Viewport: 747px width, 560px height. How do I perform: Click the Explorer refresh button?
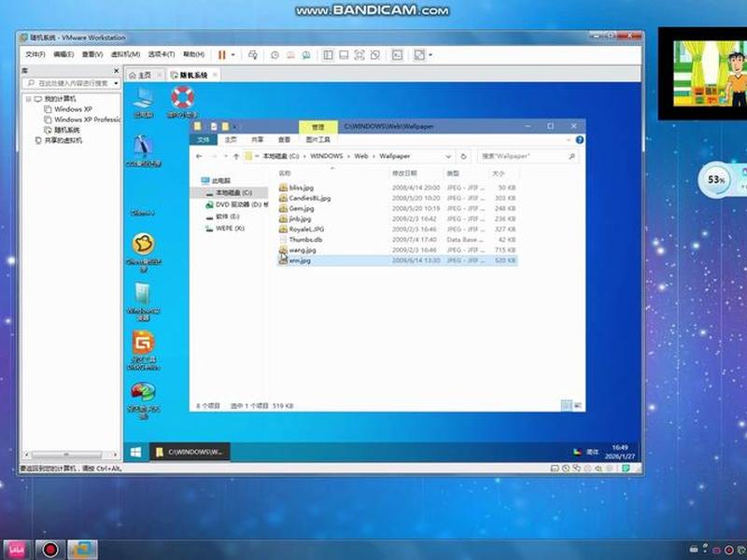pyautogui.click(x=463, y=156)
